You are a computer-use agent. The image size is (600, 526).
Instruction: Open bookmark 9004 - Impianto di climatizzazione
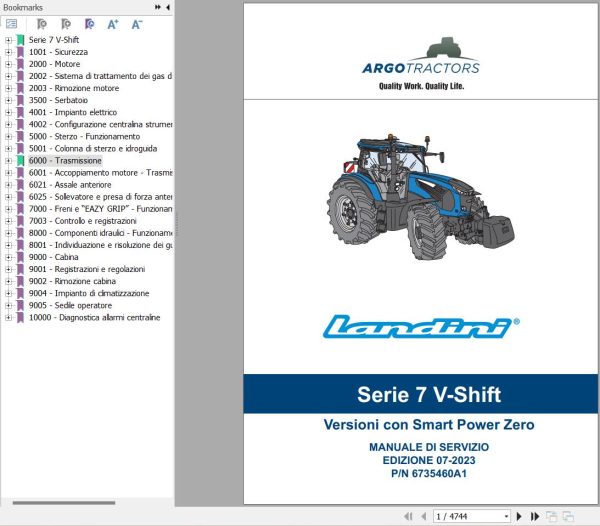(x=89, y=293)
